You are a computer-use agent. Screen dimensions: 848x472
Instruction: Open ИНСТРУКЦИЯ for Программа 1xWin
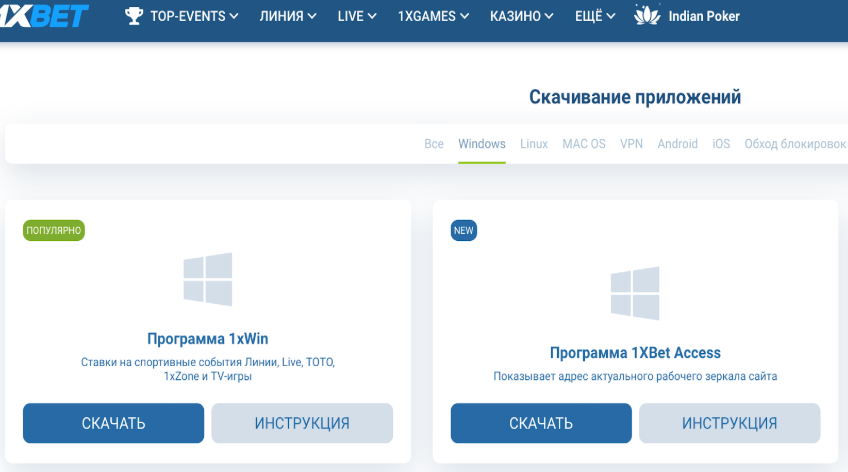(x=302, y=423)
